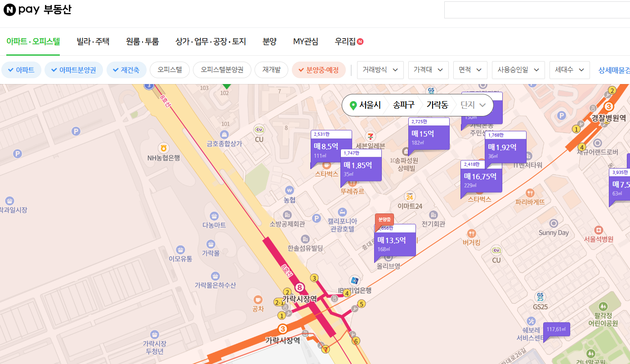Click the 가락시장역 line 3 station icon
This screenshot has width=630, height=364.
click(x=282, y=329)
